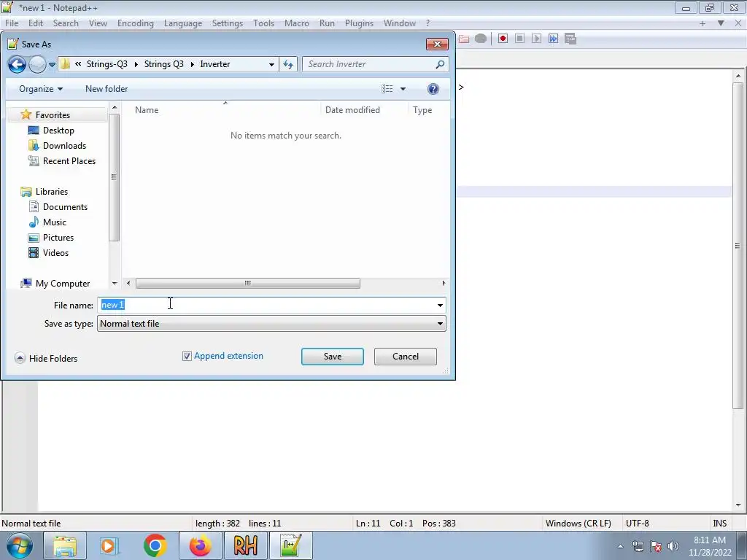Image resolution: width=747 pixels, height=560 pixels.
Task: Launch Google Chrome from the taskbar
Action: 155,545
